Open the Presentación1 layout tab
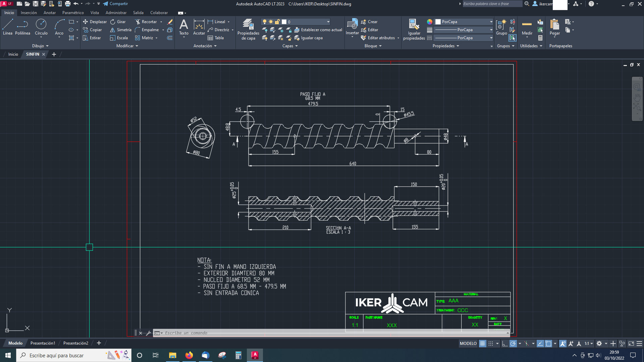 point(43,343)
